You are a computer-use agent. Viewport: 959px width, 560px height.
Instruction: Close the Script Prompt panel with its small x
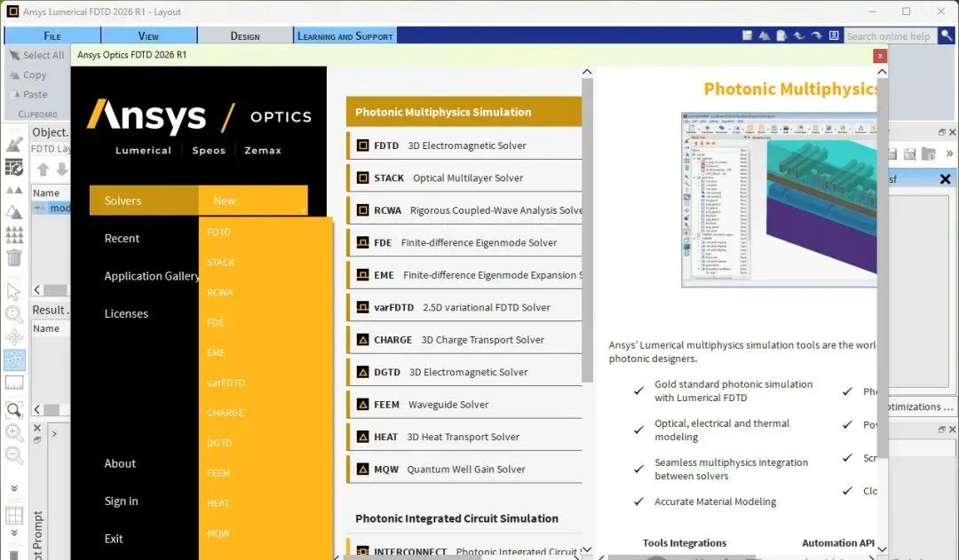tap(37, 428)
